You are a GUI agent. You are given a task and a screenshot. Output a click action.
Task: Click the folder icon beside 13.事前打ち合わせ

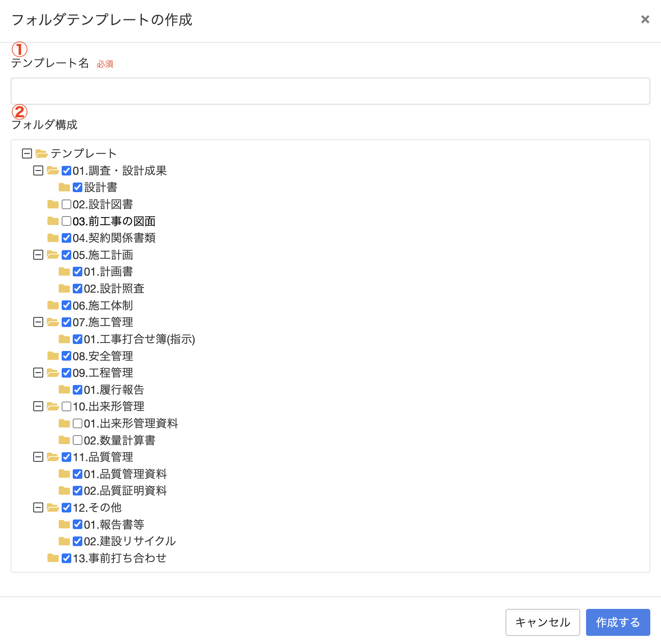click(x=53, y=558)
